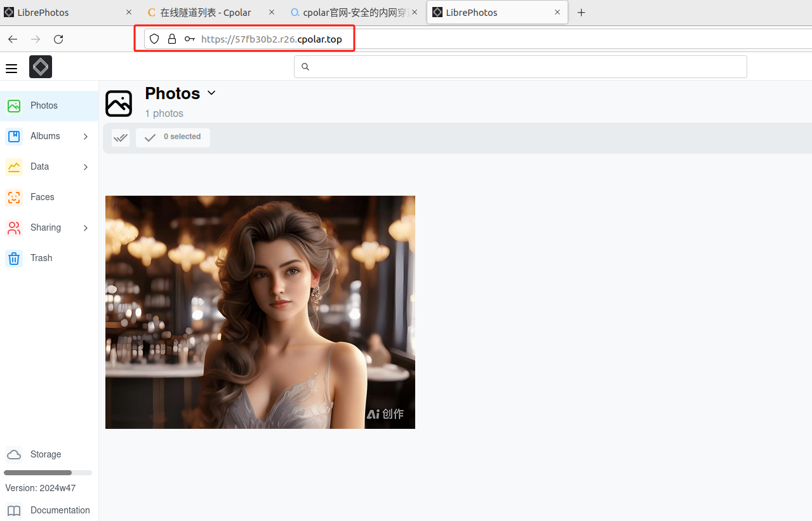812x521 pixels.
Task: Click the padlock security icon
Action: (171, 39)
